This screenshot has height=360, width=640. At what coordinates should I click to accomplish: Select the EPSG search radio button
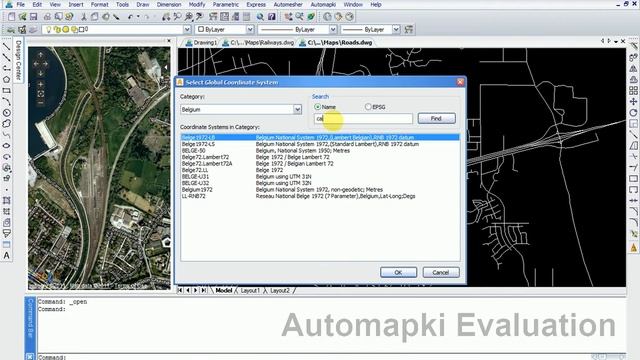click(368, 107)
